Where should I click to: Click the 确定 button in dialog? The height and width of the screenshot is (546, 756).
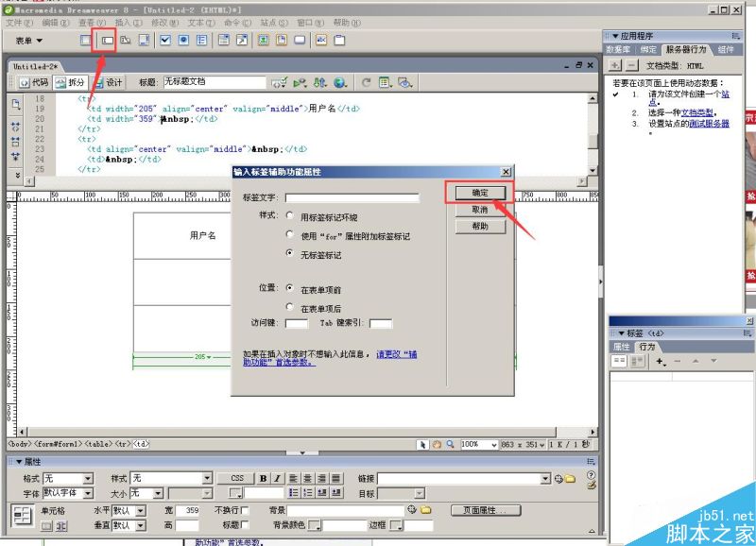tap(480, 193)
